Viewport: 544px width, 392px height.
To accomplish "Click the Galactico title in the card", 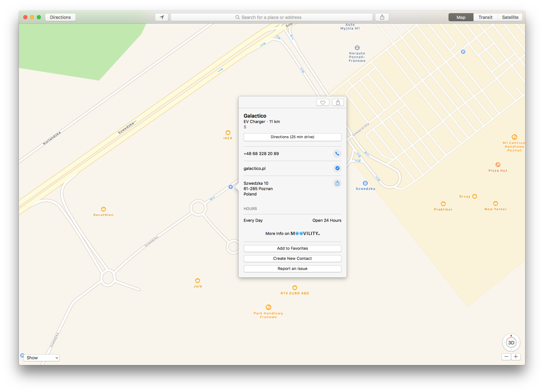I will point(255,116).
